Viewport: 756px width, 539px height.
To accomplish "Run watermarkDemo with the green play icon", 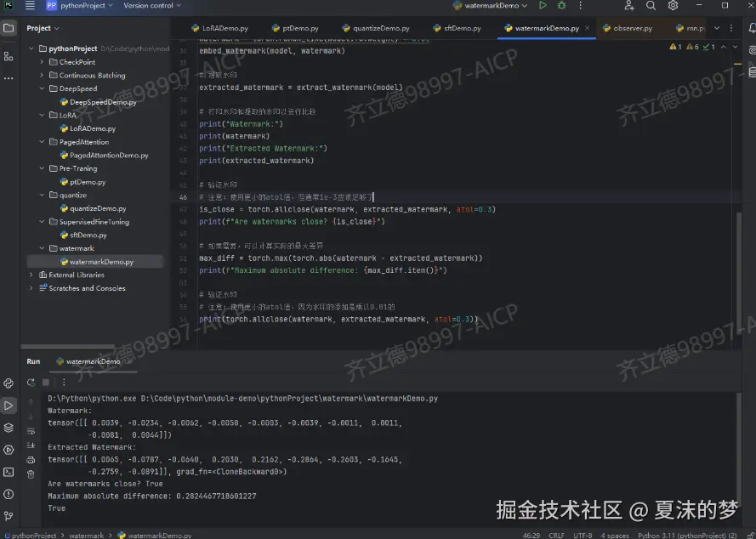I will (x=543, y=6).
